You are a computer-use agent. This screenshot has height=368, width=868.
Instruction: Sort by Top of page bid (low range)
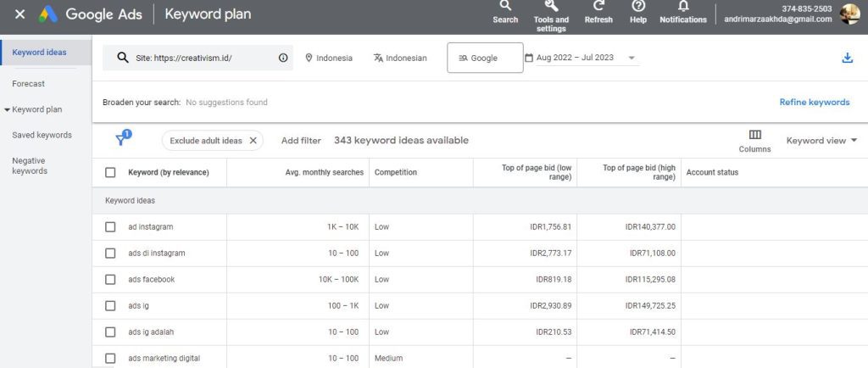click(x=537, y=172)
